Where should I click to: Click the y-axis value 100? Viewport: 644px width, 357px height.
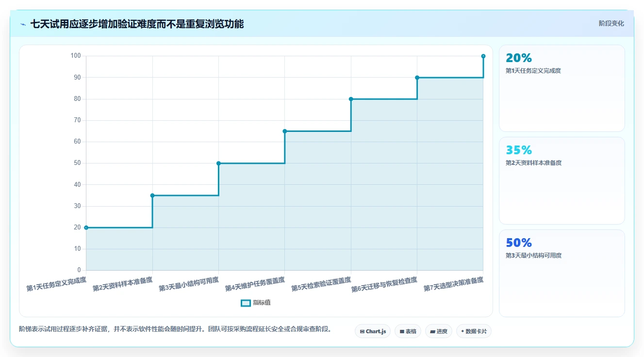76,56
